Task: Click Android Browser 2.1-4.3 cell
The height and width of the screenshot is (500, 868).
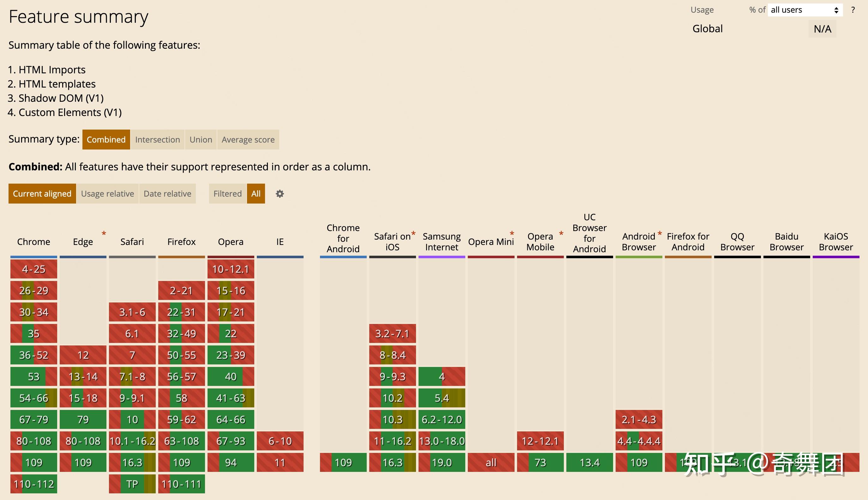Action: (639, 420)
